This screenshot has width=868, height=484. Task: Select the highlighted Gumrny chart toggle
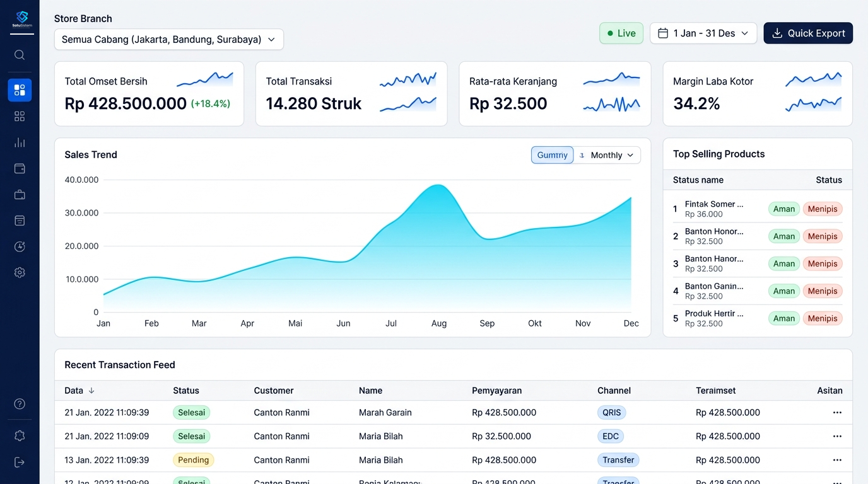[x=553, y=155]
